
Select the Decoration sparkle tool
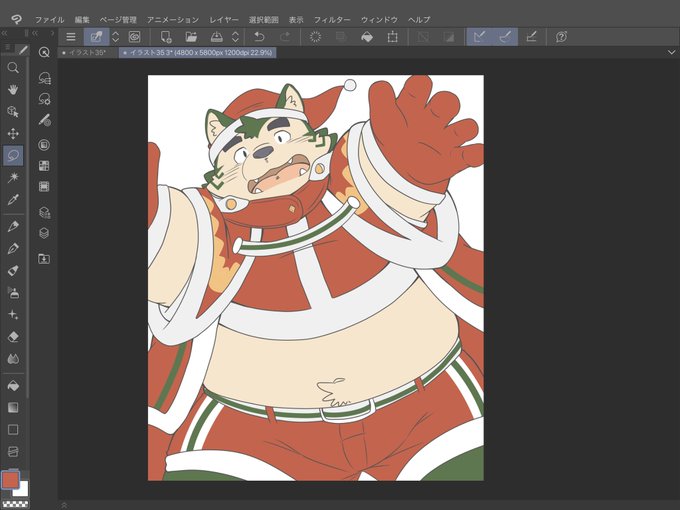[13, 315]
